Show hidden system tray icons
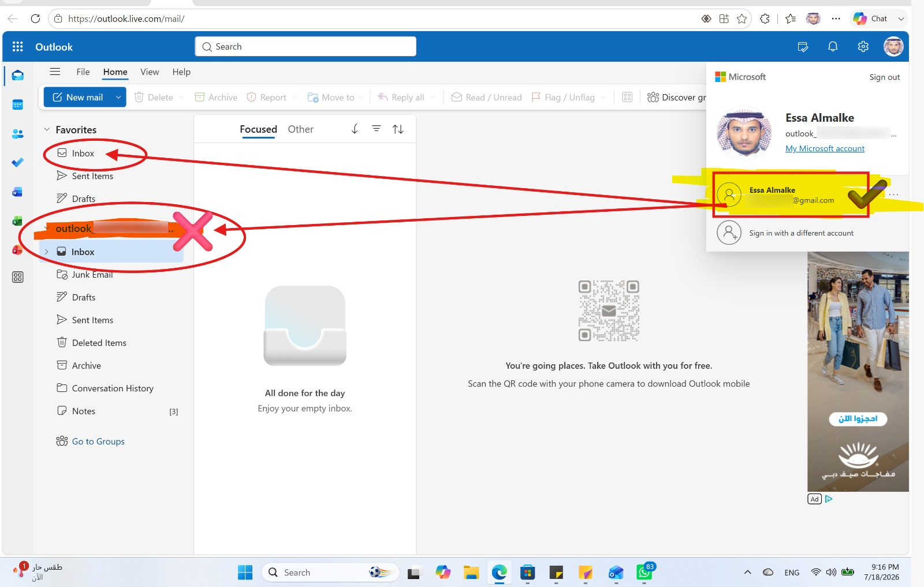This screenshot has width=924, height=587. click(747, 573)
